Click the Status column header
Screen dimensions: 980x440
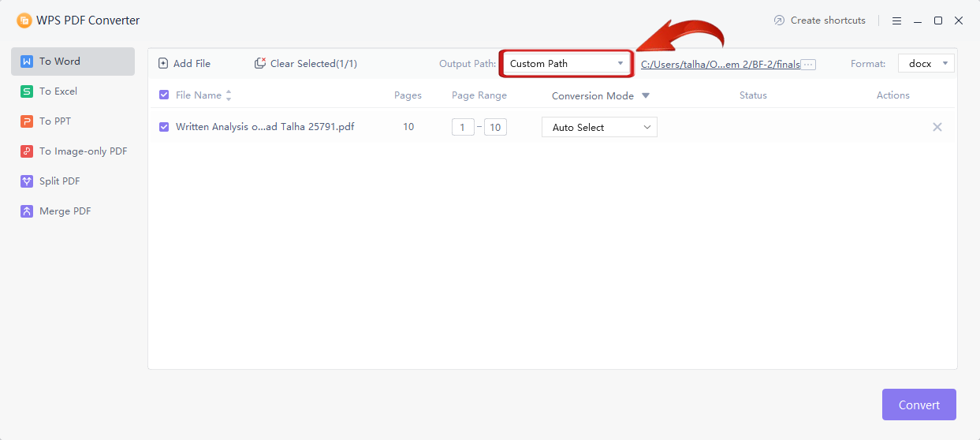pos(753,95)
